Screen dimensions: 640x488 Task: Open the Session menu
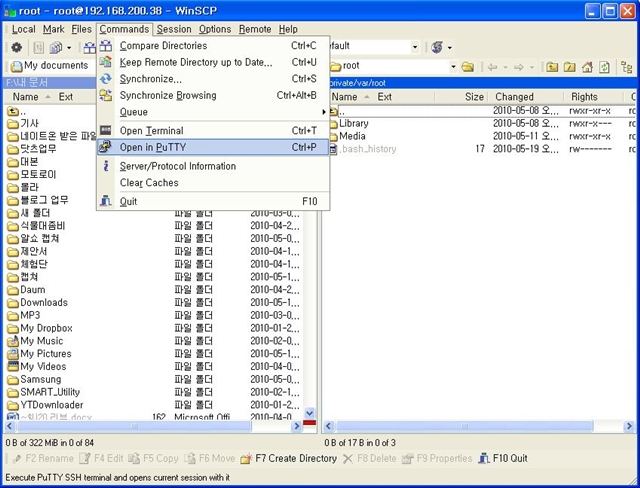point(174,29)
